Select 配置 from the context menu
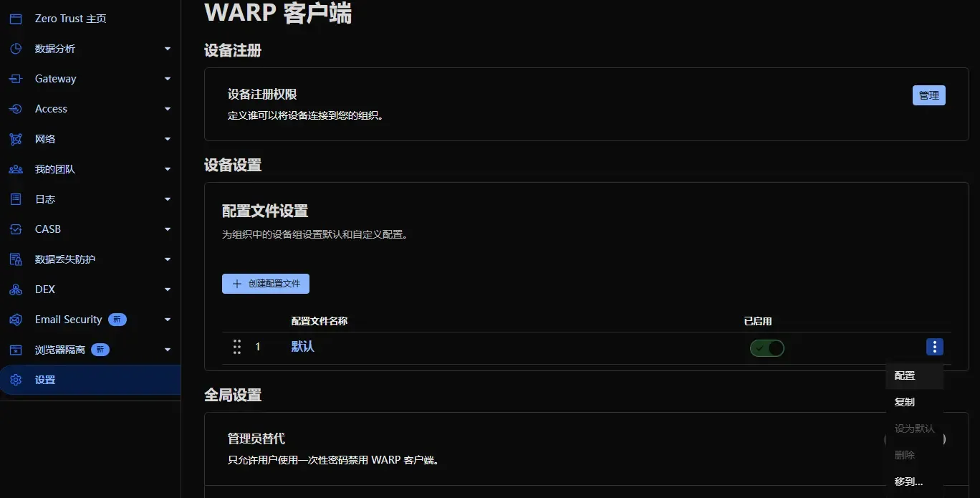 904,375
